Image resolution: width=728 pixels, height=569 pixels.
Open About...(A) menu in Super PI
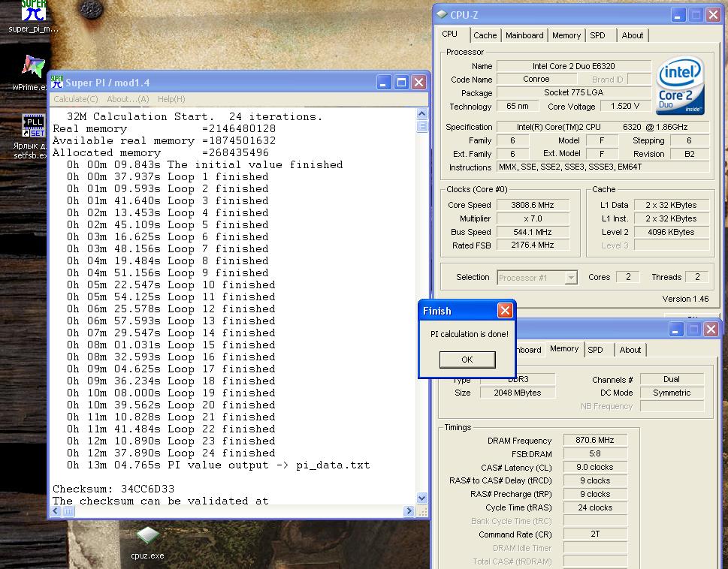pyautogui.click(x=128, y=99)
